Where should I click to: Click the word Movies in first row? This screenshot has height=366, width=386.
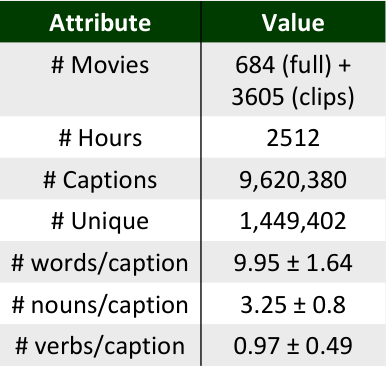tap(110, 65)
